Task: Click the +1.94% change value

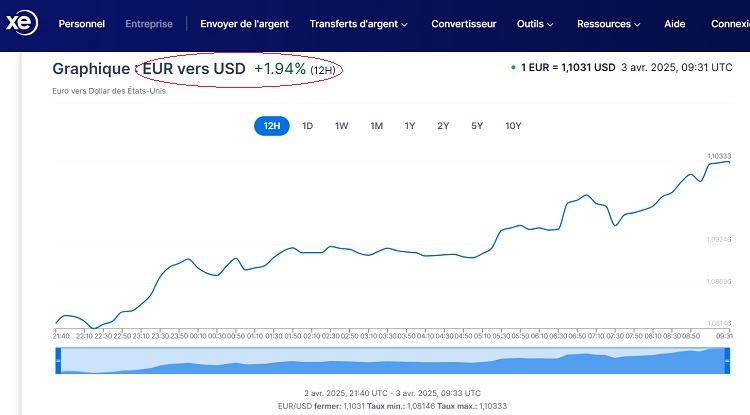Action: [280, 69]
